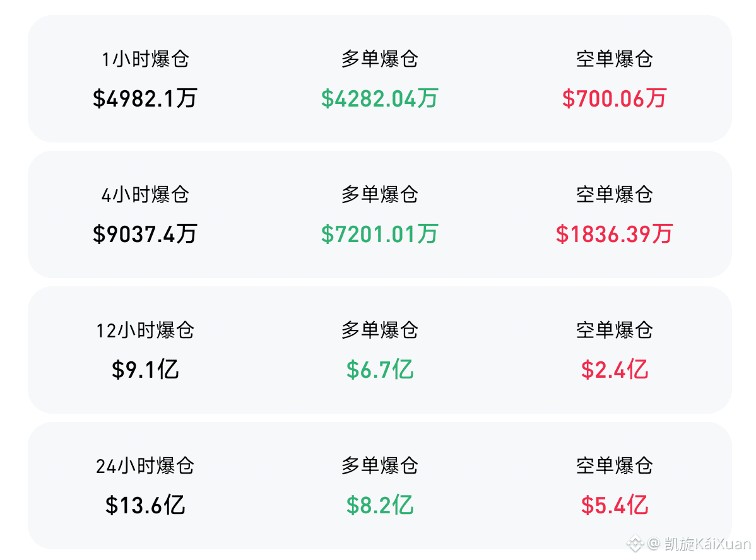
Task: Select the green $6.7亿 long value
Action: 379,370
